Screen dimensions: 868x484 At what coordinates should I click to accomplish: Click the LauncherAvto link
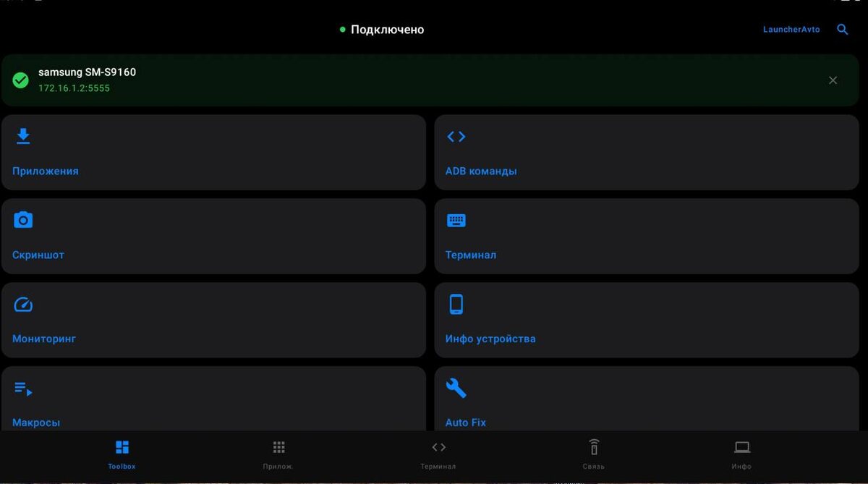click(x=791, y=30)
